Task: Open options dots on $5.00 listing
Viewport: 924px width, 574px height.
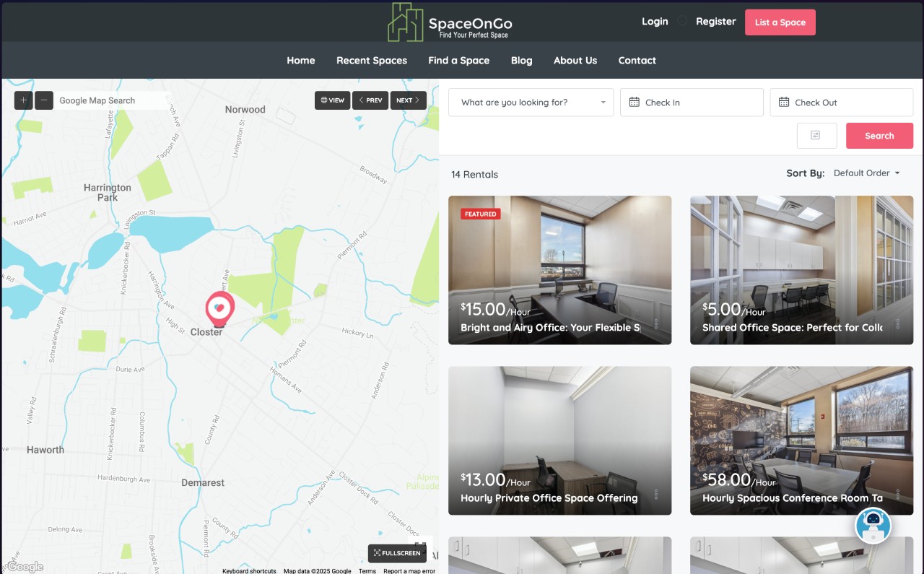Action: [897, 323]
